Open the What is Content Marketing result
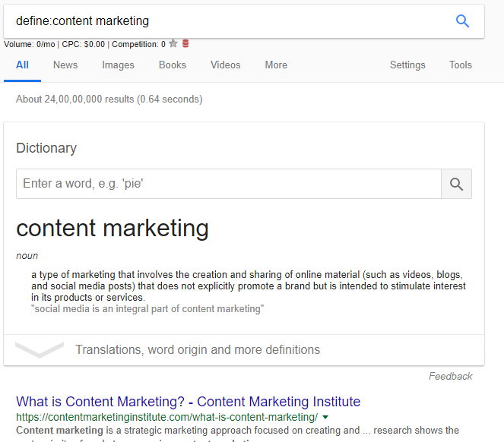This screenshot has height=442, width=504. (x=188, y=402)
